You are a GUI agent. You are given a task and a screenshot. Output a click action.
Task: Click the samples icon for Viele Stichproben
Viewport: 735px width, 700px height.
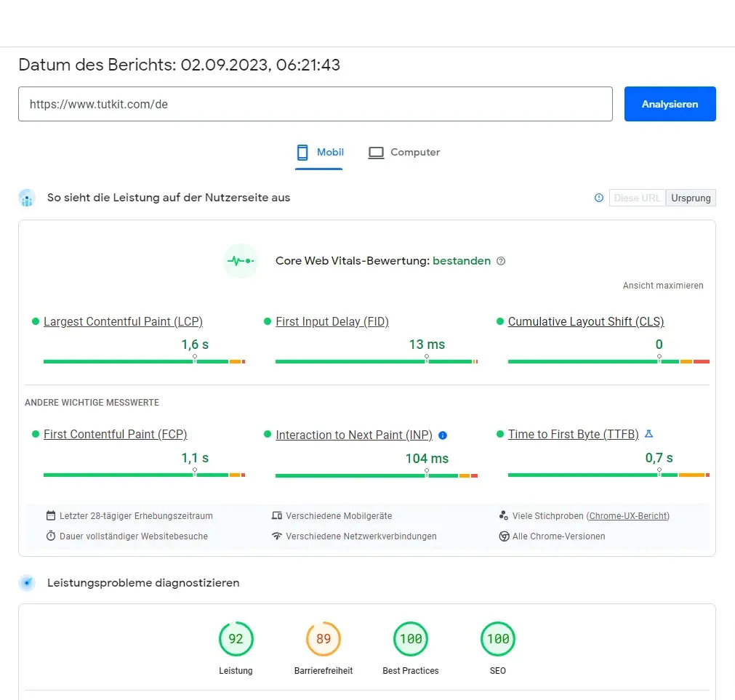(503, 515)
